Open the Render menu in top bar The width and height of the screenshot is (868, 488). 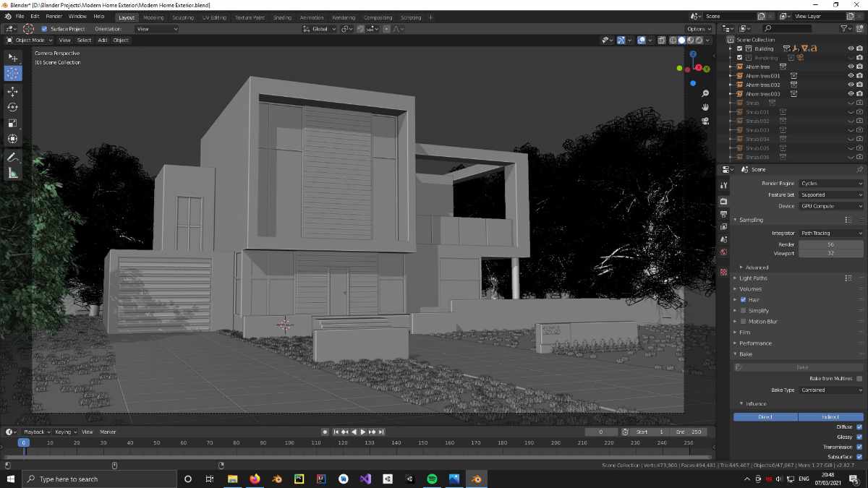click(x=54, y=16)
